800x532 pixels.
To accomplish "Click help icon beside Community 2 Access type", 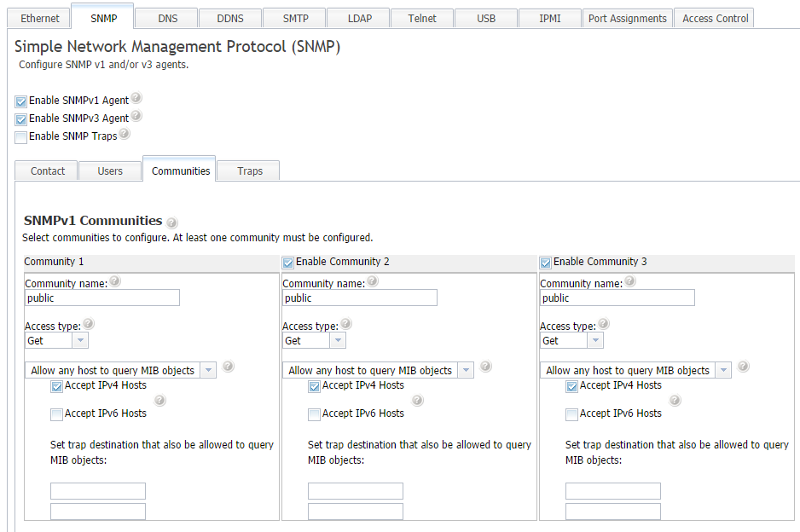I will pyautogui.click(x=346, y=325).
